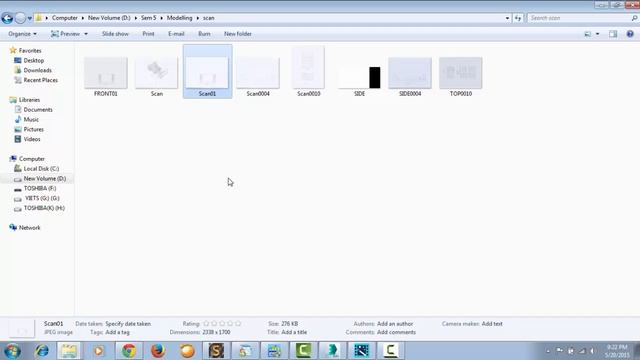Viewport: 640px width, 360px height.
Task: Launch Internet Explorer from taskbar
Action: click(42, 351)
